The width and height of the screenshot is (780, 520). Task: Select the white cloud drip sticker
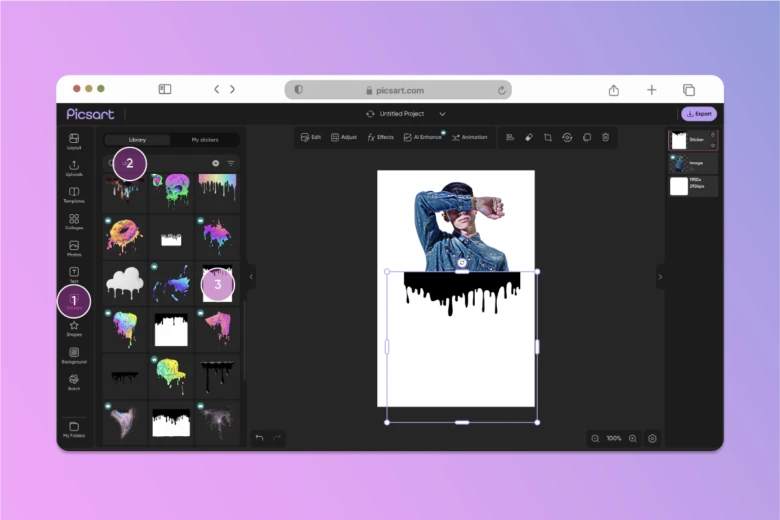[x=125, y=283]
